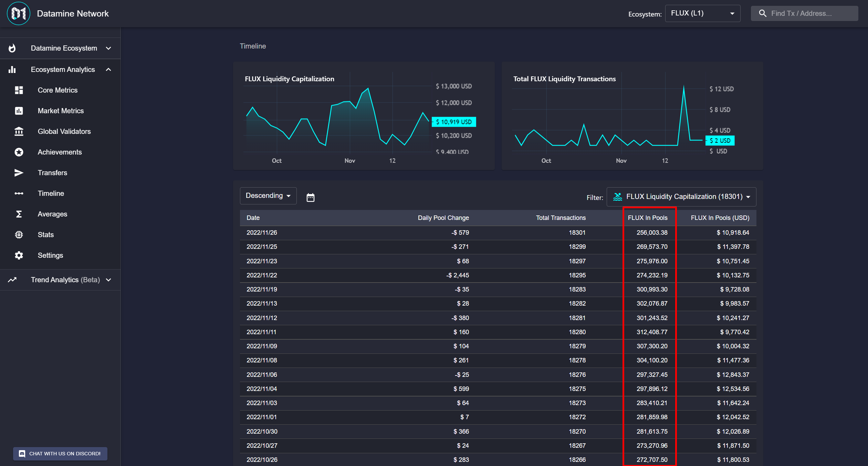Click the flame icon beside Datamine Ecosystem
Viewport: 868px width, 466px height.
tap(12, 48)
